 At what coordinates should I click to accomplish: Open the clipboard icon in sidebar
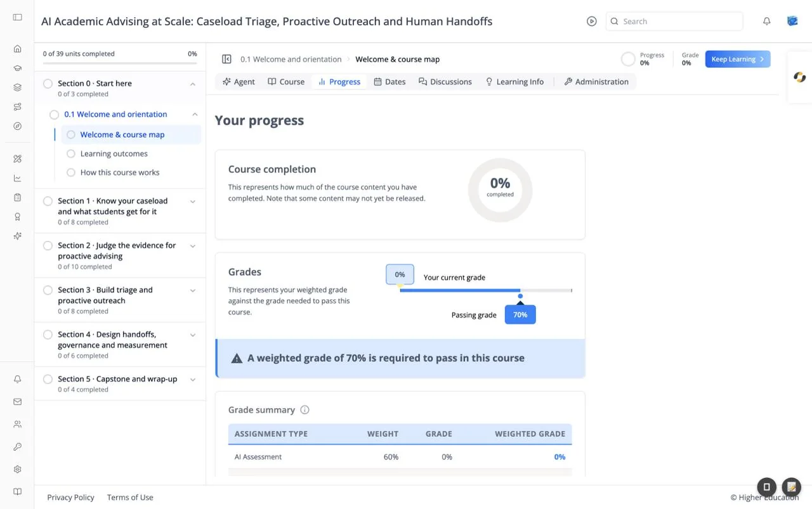[x=17, y=197]
